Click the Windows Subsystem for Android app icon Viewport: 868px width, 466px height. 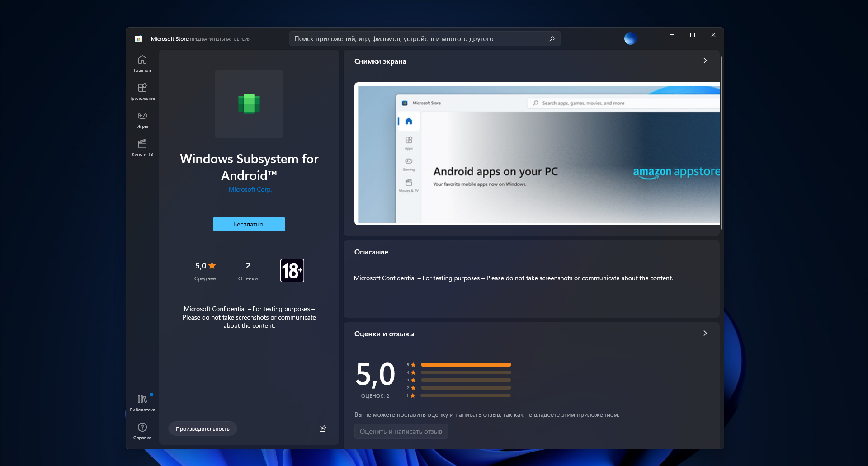249,104
